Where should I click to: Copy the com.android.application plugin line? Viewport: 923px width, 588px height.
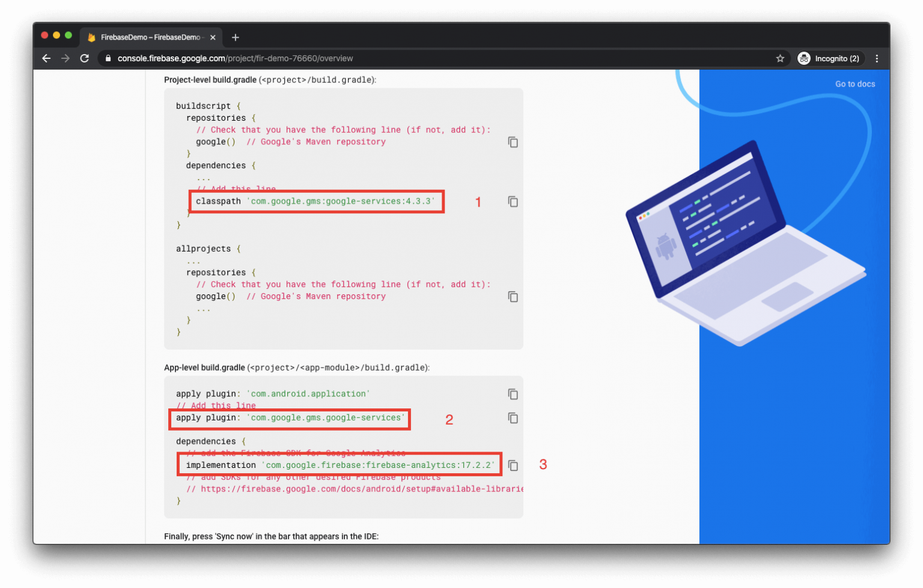513,394
